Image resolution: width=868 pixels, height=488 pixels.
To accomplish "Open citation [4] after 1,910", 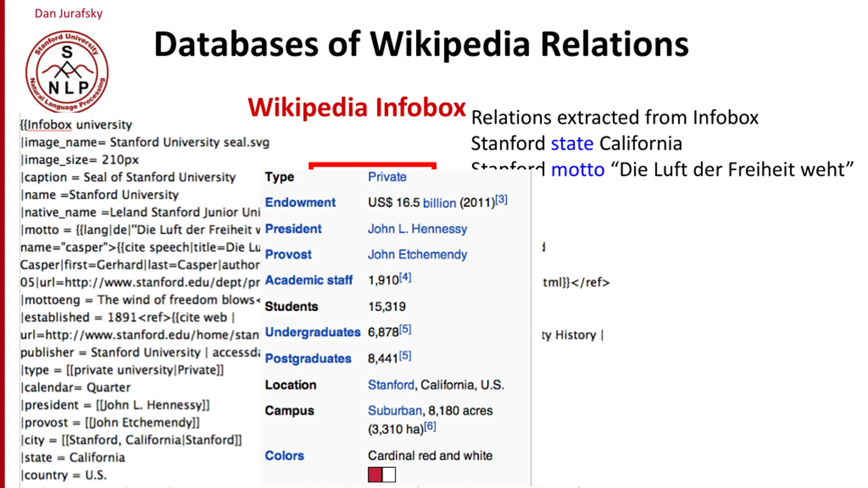I will coord(405,278).
